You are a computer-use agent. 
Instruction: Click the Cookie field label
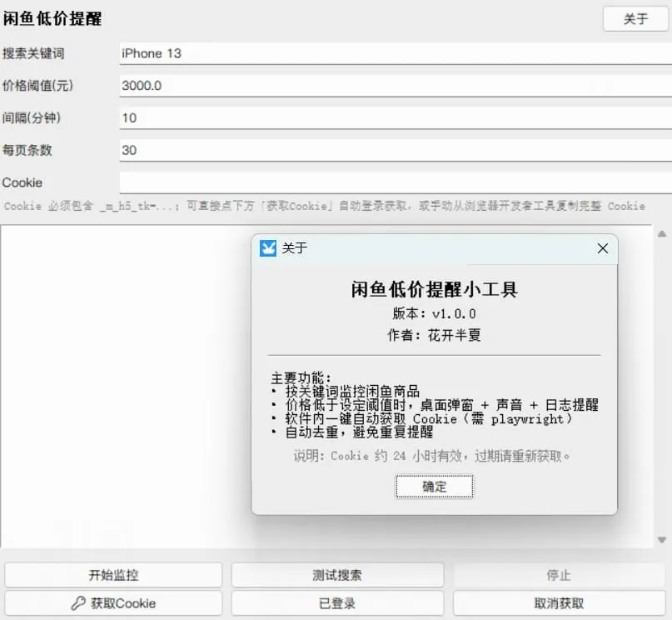tap(22, 182)
